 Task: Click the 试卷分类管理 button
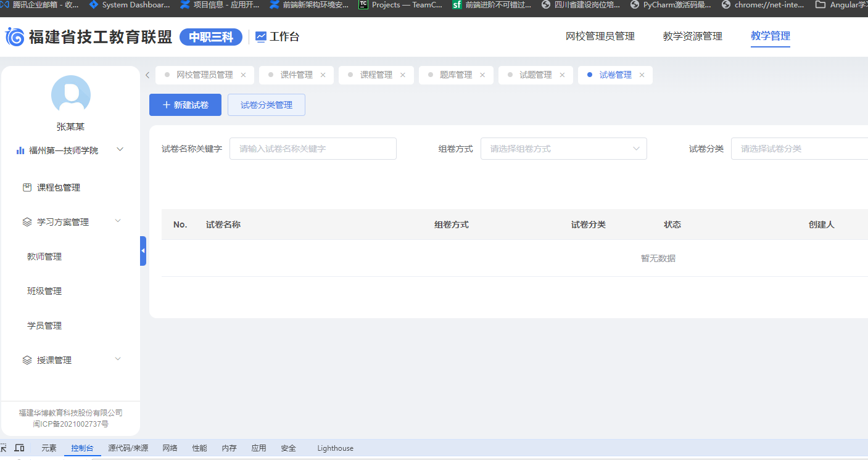point(267,105)
